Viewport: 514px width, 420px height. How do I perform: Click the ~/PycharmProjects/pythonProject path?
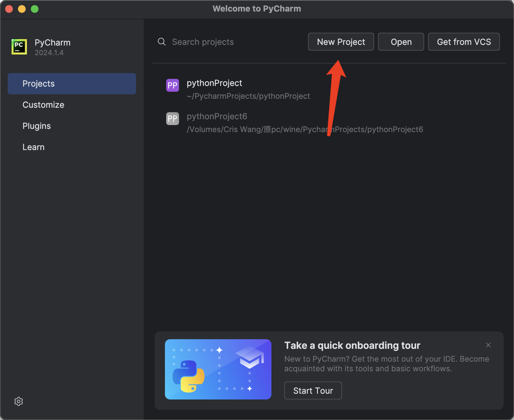248,96
